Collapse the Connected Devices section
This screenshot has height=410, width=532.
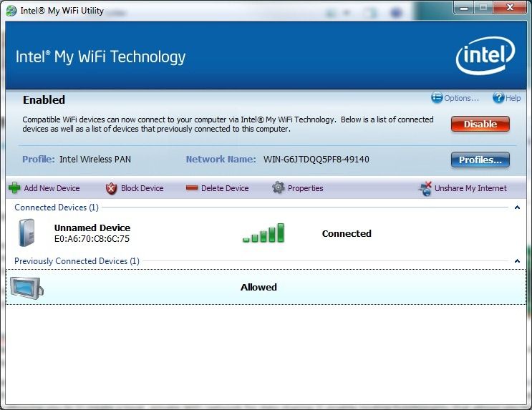517,208
